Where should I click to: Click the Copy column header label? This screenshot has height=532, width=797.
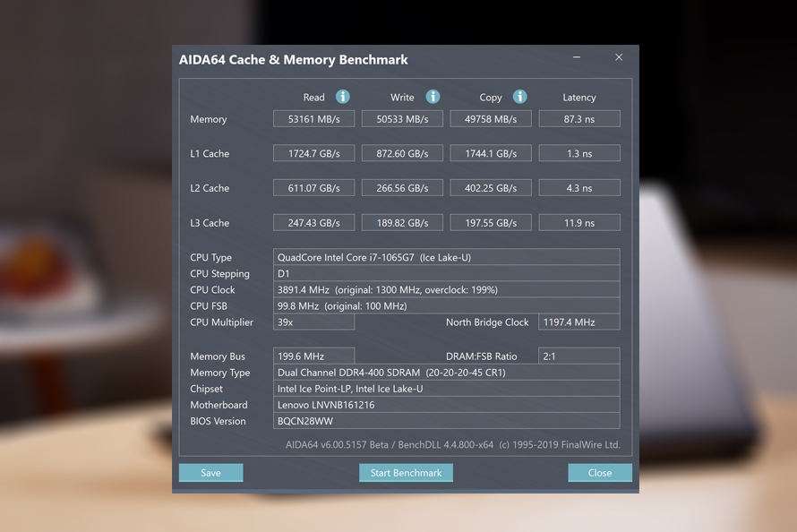coord(491,97)
